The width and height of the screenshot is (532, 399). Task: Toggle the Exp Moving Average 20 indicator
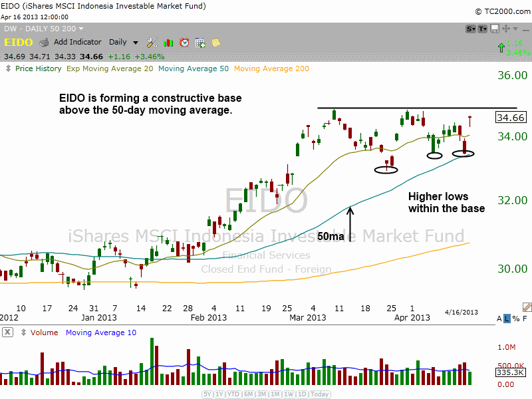point(110,68)
